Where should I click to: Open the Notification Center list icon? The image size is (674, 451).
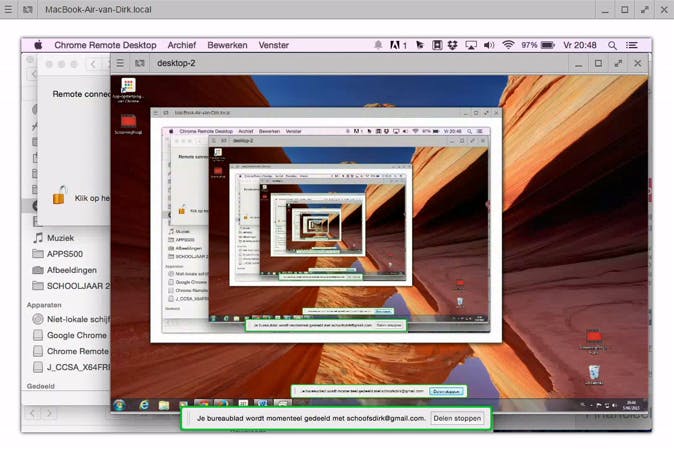tap(631, 45)
